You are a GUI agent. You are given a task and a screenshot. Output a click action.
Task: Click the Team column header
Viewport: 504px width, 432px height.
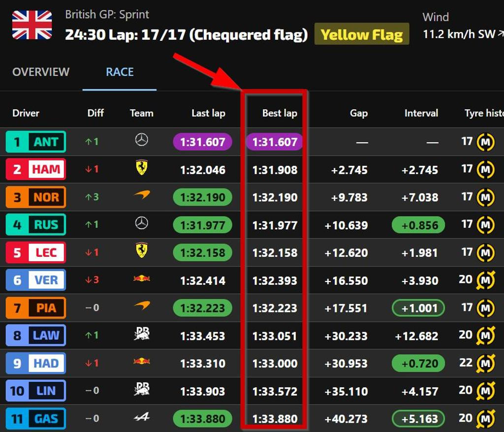[141, 113]
